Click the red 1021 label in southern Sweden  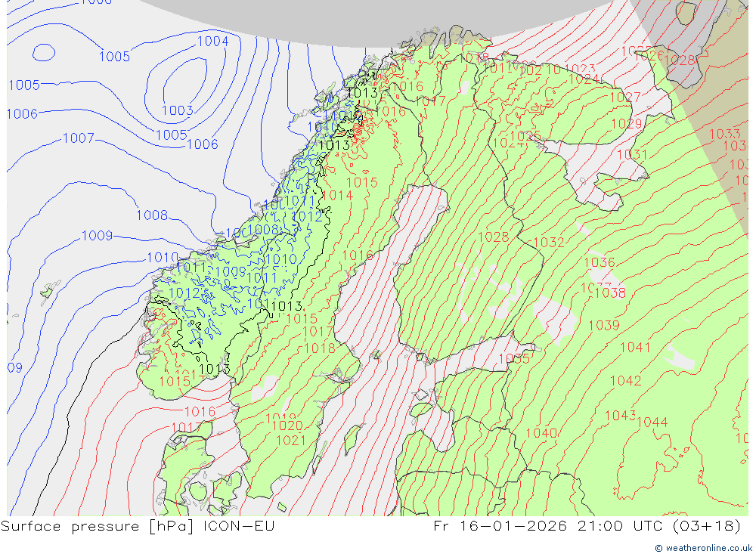(291, 440)
